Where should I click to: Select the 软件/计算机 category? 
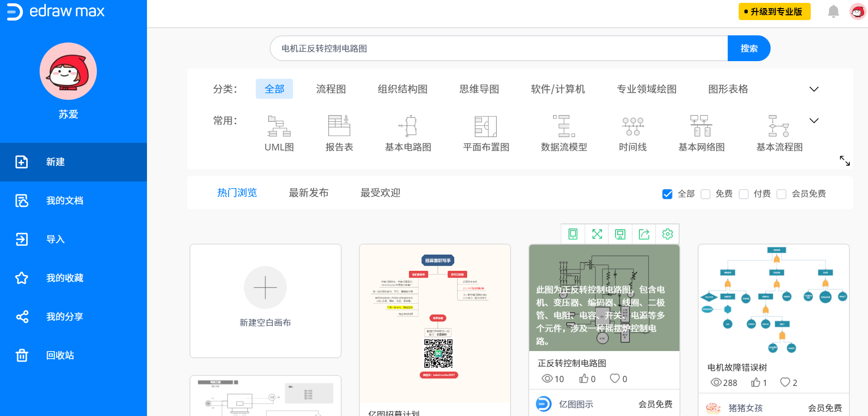558,89
